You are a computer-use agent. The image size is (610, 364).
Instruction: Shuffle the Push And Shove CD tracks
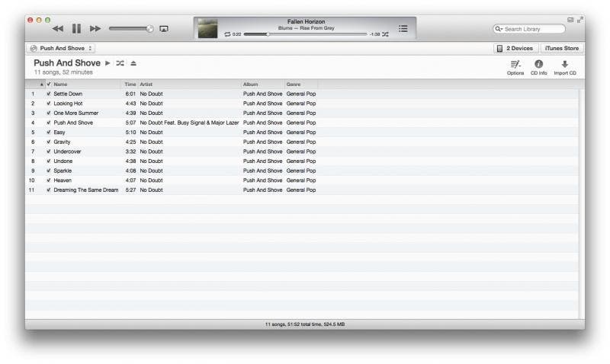click(120, 63)
